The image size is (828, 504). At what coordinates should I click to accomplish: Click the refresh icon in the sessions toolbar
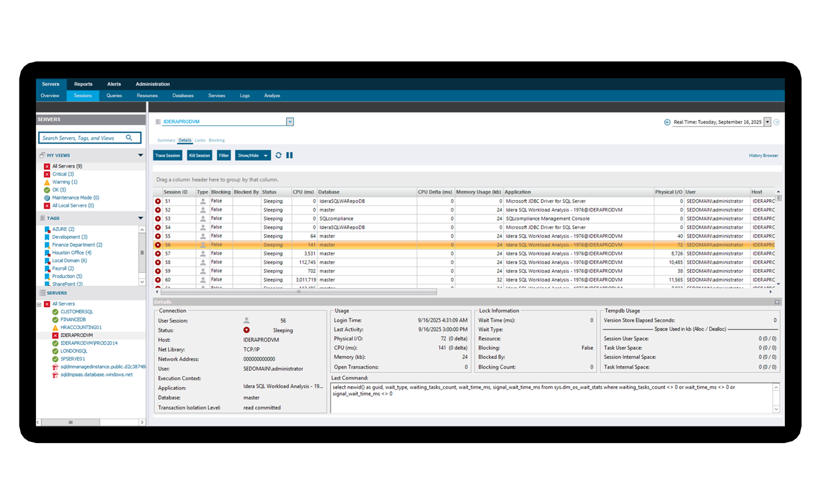pyautogui.click(x=279, y=155)
